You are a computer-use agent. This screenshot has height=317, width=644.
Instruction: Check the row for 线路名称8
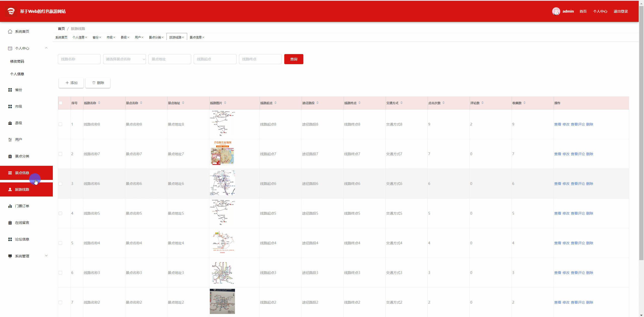[60, 124]
